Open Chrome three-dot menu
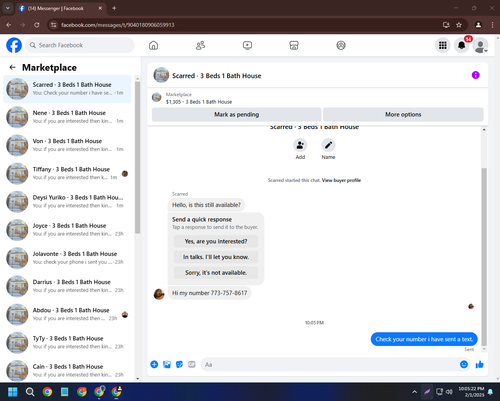The height and width of the screenshot is (401, 500). pyautogui.click(x=492, y=25)
